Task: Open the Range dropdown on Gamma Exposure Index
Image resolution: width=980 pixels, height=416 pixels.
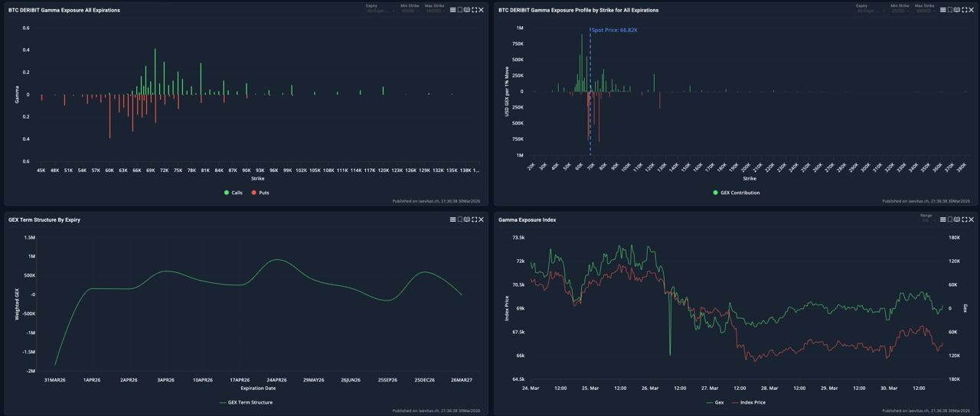Action: [926, 218]
